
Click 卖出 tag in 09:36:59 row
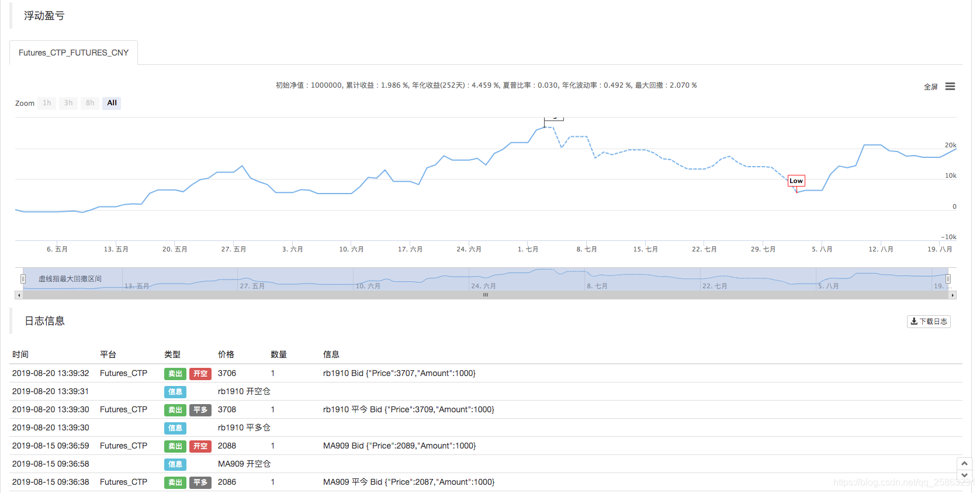pyautogui.click(x=175, y=446)
